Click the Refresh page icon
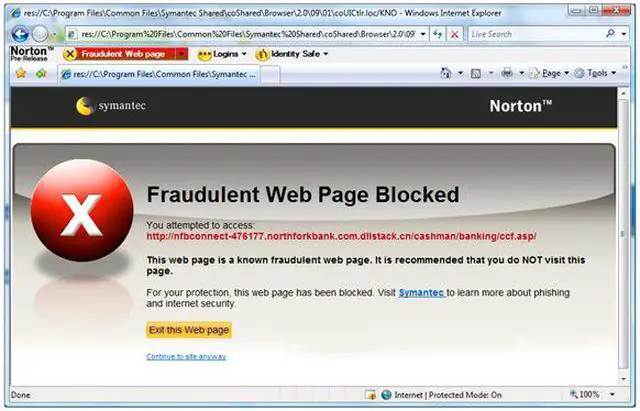The height and width of the screenshot is (411, 640). tap(438, 33)
